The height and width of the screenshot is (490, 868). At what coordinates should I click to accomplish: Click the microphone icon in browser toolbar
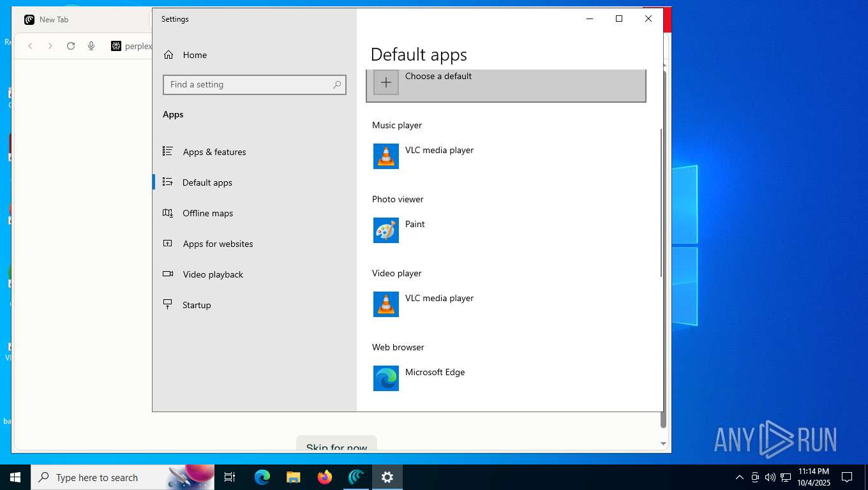pyautogui.click(x=91, y=46)
